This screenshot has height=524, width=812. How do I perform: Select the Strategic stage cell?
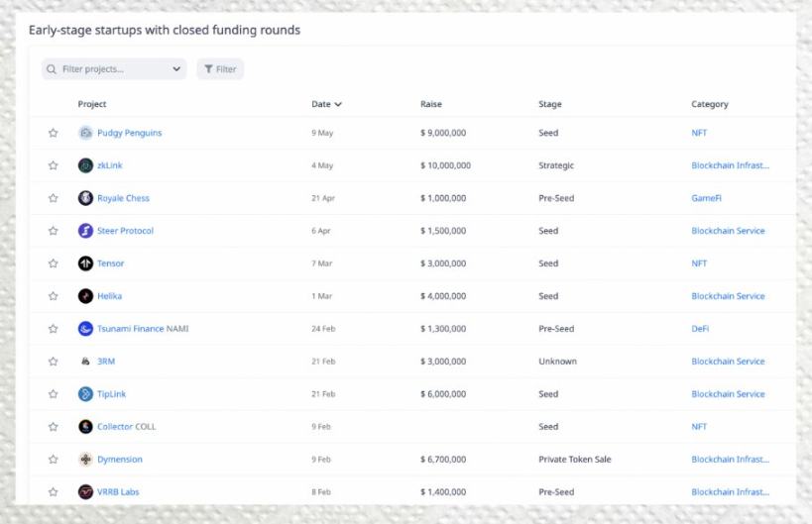556,165
